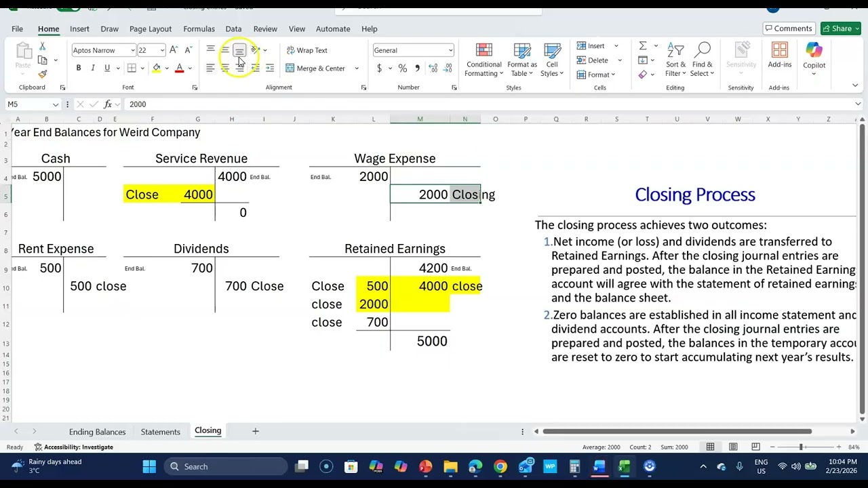Viewport: 868px width, 488px height.
Task: Click the Comments button
Action: (x=788, y=28)
